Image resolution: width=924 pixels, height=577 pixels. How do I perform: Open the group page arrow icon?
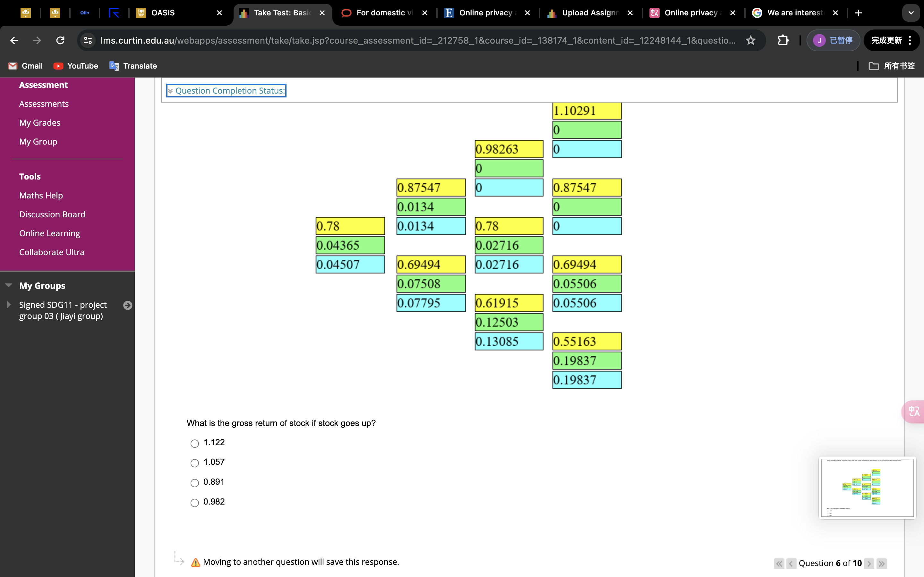point(127,305)
